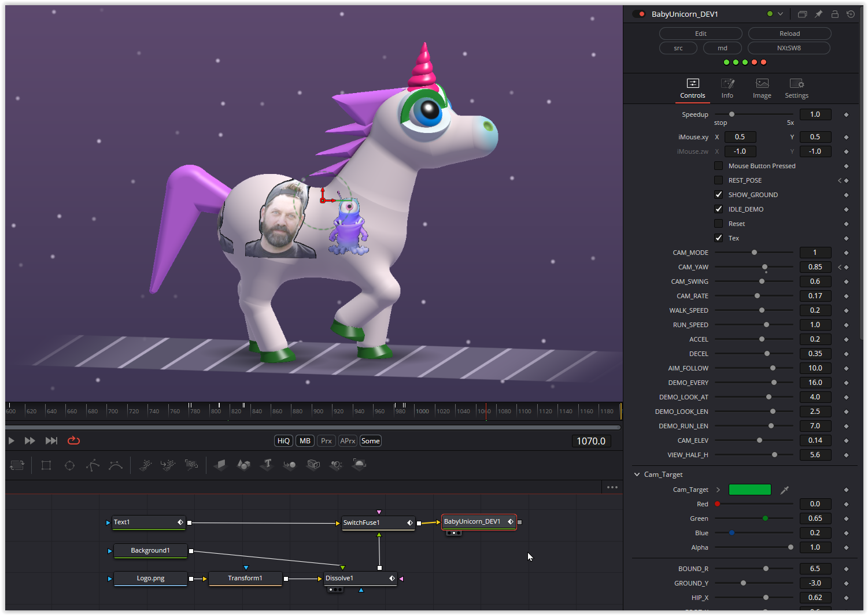Click the CAM_YAW slider handle
Image resolution: width=868 pixels, height=615 pixels.
[x=765, y=267]
